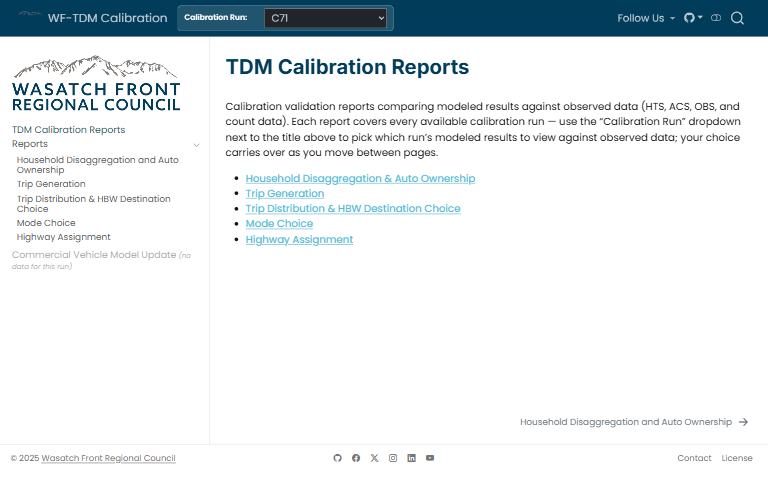Open Facebook icon in footer
The width and height of the screenshot is (768, 480).
pos(356,458)
